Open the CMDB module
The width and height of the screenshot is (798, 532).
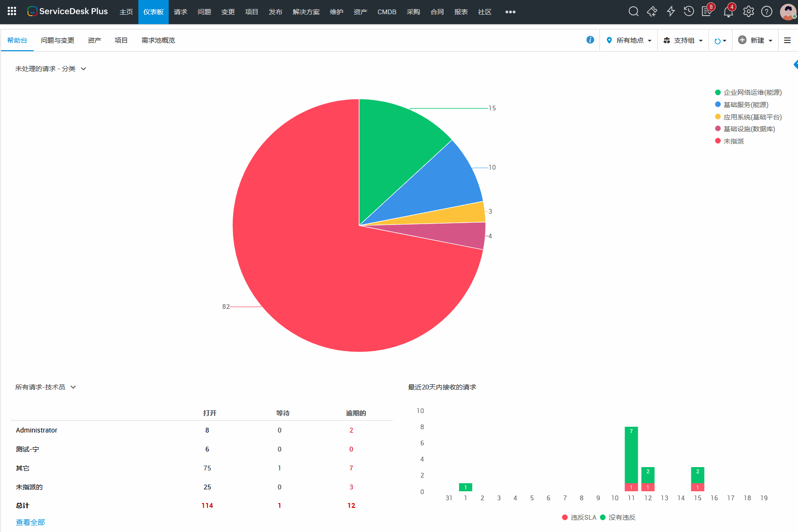[x=387, y=12]
